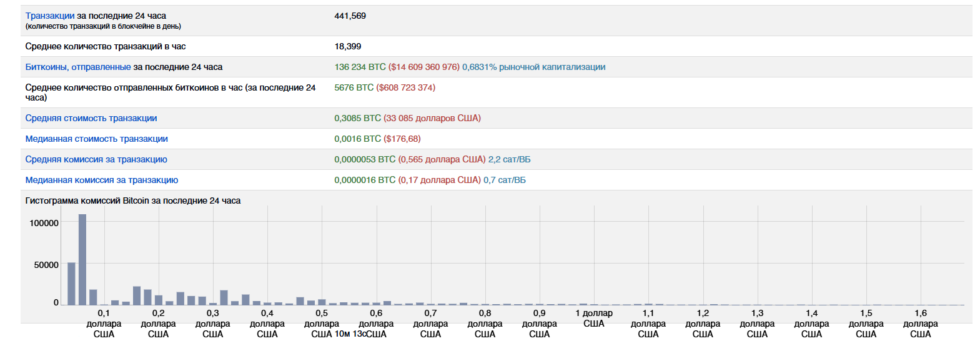Open the Средняя стоимость транзакции link
The height and width of the screenshot is (341, 980).
click(91, 118)
